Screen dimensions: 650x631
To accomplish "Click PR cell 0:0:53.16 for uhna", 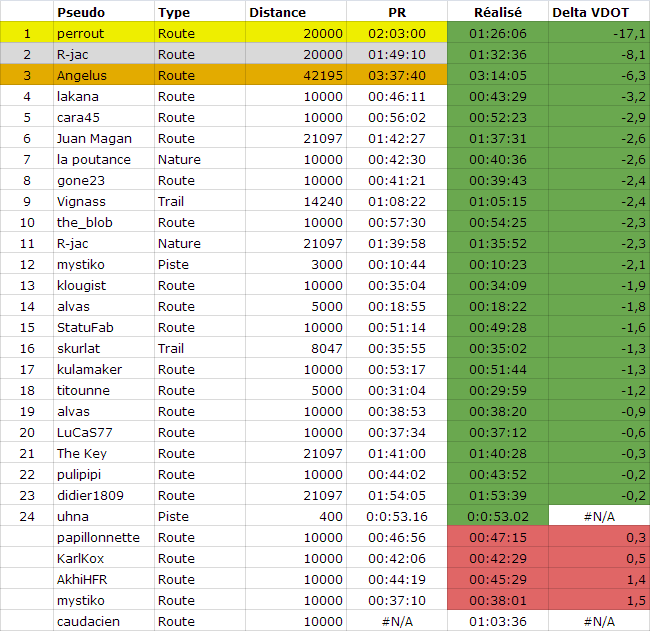I will pyautogui.click(x=397, y=516).
